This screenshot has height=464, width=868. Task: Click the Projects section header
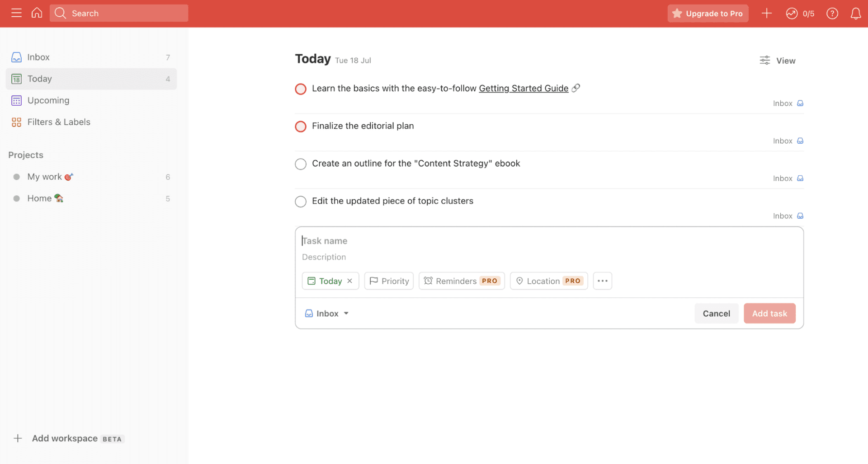click(x=26, y=155)
